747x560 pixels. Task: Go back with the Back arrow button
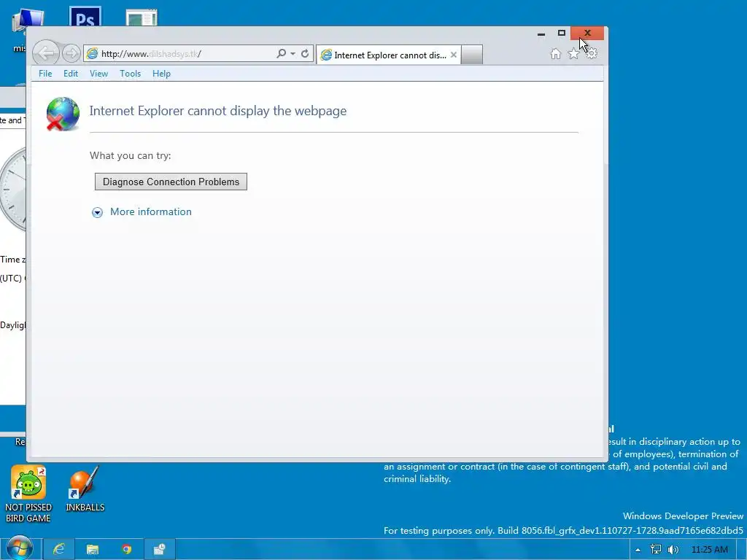(46, 52)
